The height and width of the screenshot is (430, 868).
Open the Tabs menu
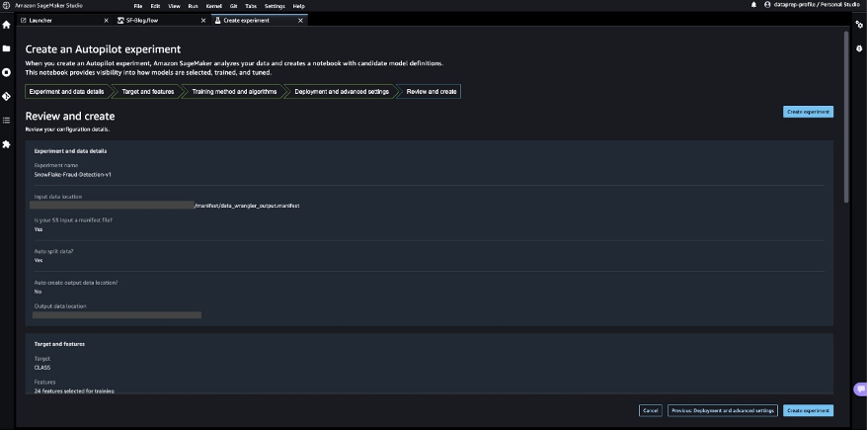click(x=251, y=6)
